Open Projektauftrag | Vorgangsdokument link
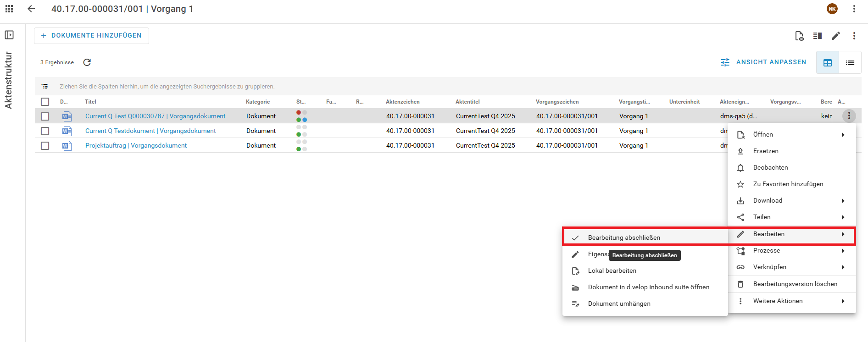This screenshot has height=342, width=868. click(136, 145)
